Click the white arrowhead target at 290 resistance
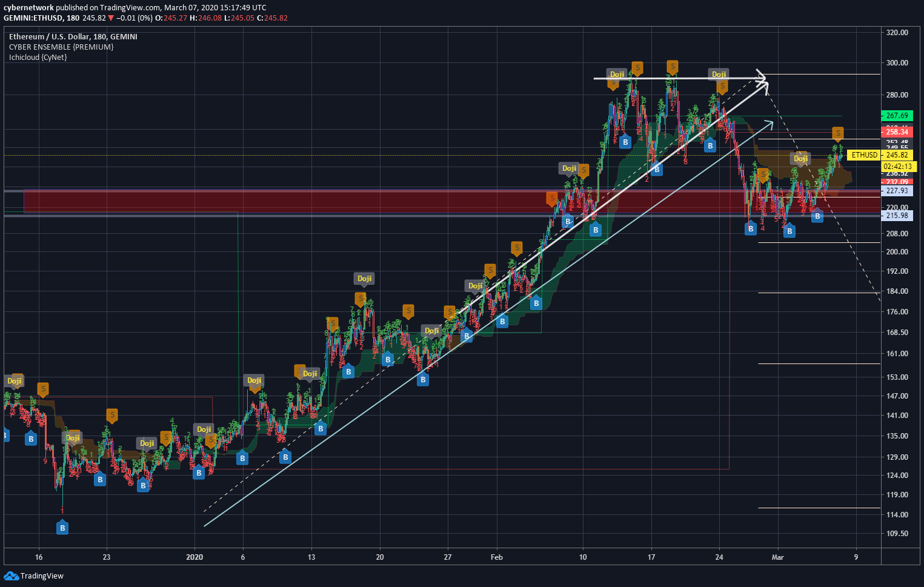Screen dimensions: 924x587 click(761, 78)
